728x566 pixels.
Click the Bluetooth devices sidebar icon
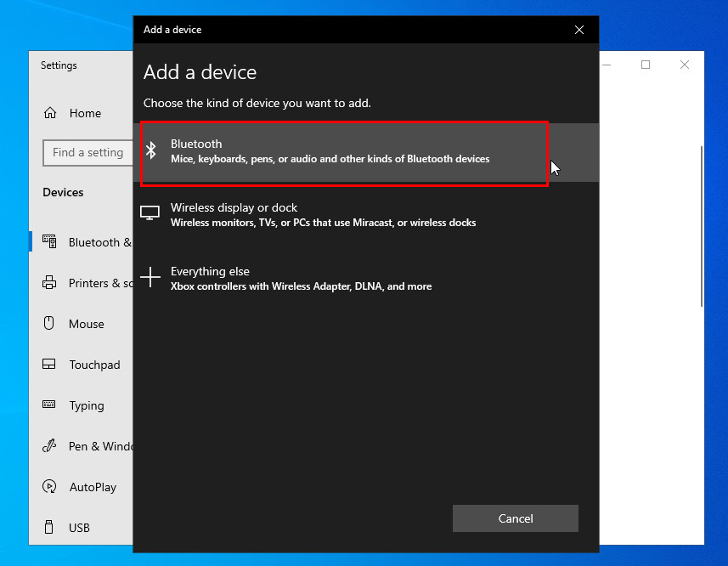(x=49, y=241)
